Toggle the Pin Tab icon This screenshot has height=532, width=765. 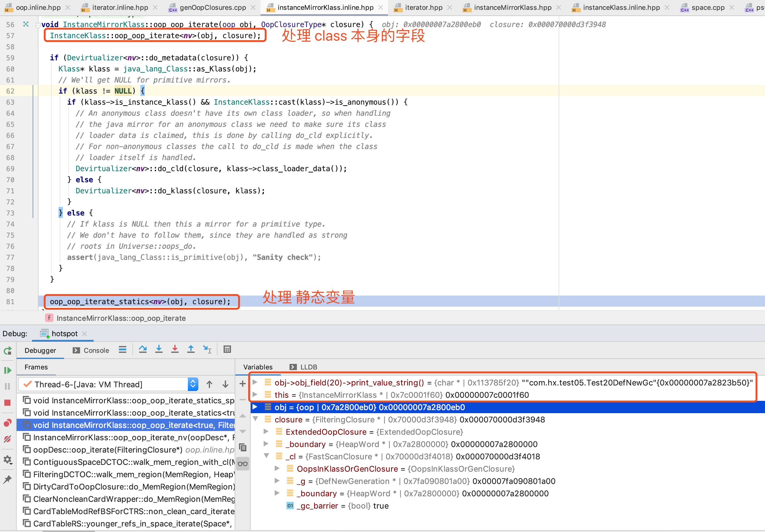(x=8, y=479)
